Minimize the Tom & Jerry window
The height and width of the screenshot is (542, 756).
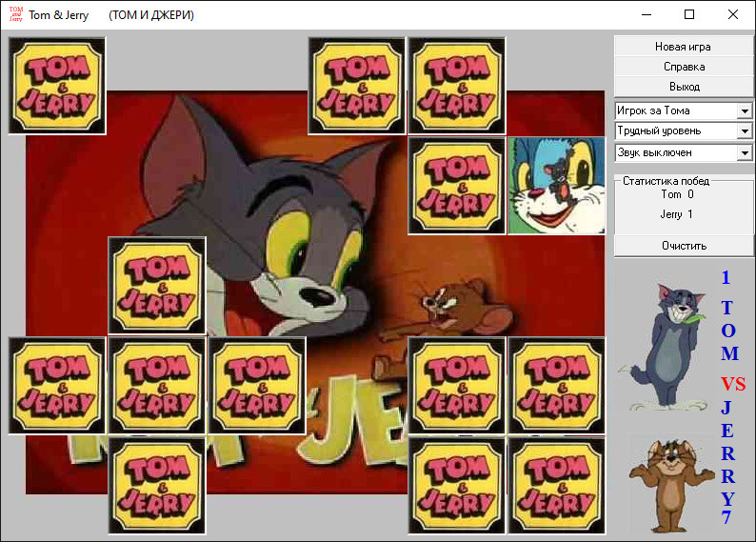coord(647,14)
